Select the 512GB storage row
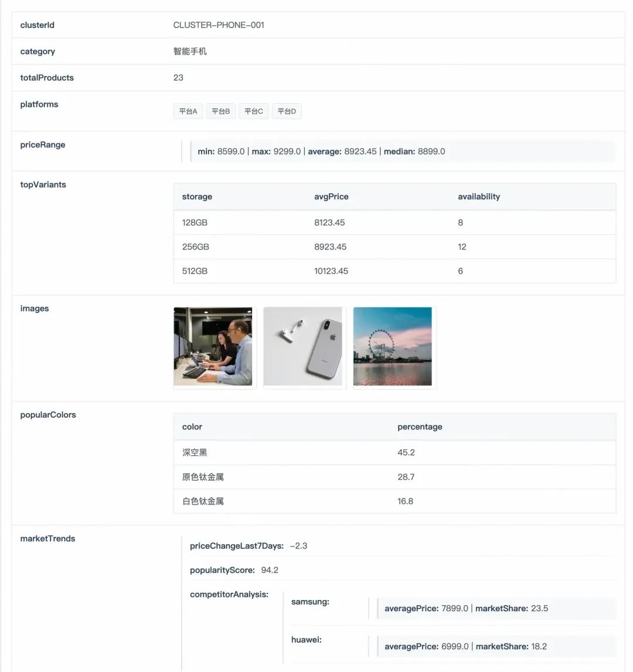The height and width of the screenshot is (672, 633). click(394, 271)
